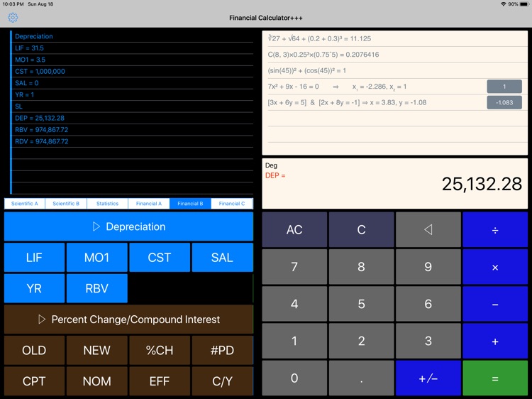532x399 pixels.
Task: Tap the backspace triangle key
Action: [428, 229]
